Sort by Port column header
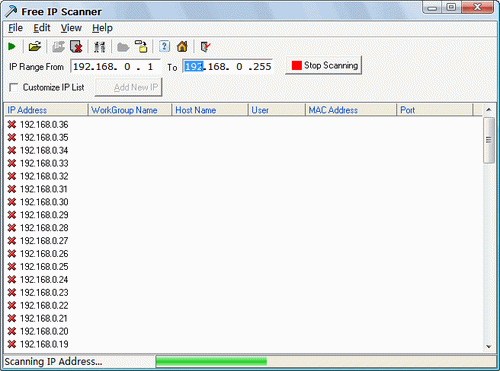This screenshot has height=371, width=500. (435, 110)
